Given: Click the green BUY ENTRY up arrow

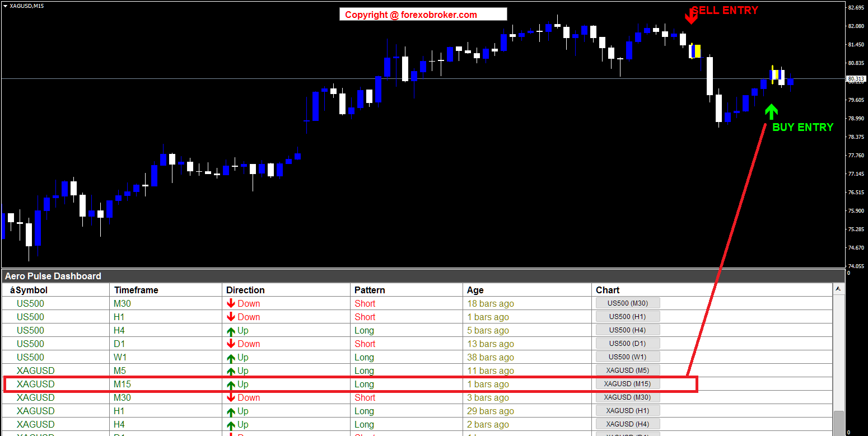Looking at the screenshot, I should coord(771,111).
